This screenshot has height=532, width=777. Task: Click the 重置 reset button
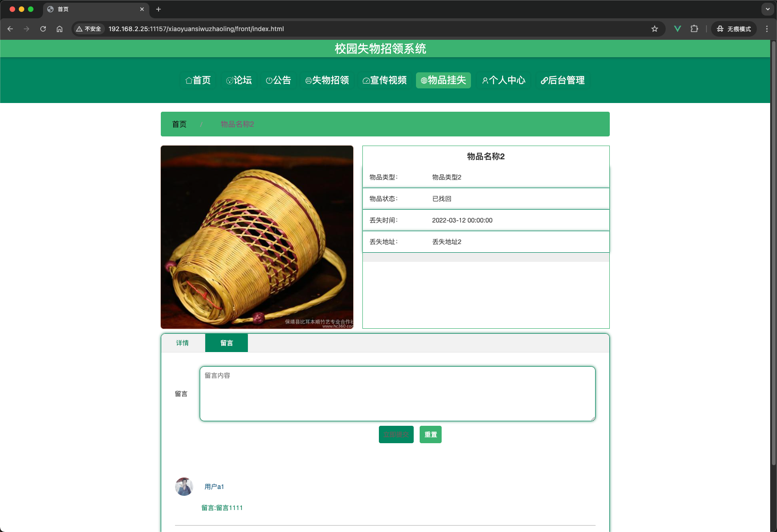431,434
